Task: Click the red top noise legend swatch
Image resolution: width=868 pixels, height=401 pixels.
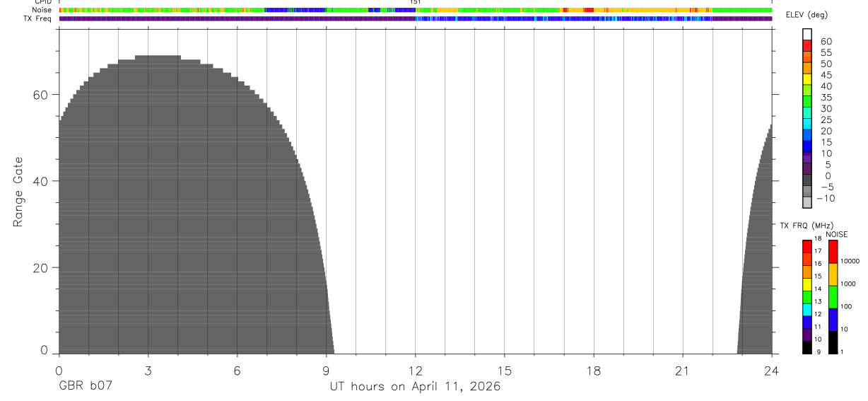Action: point(833,252)
